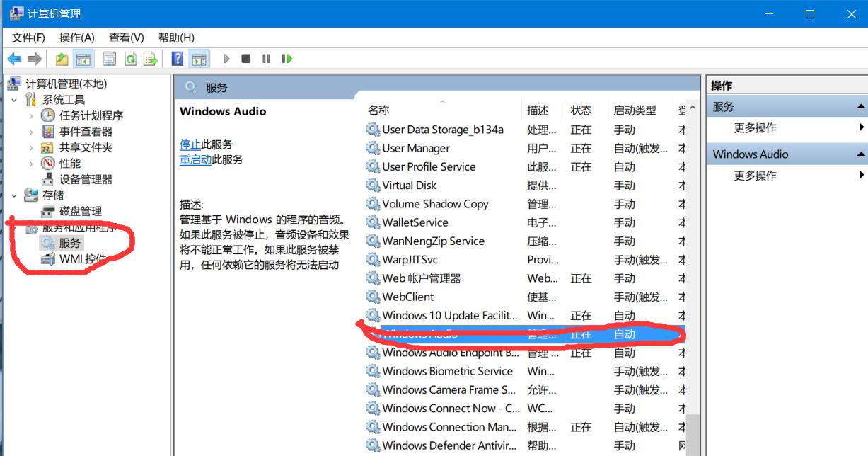Open the properties toolbar icon

pos(108,58)
